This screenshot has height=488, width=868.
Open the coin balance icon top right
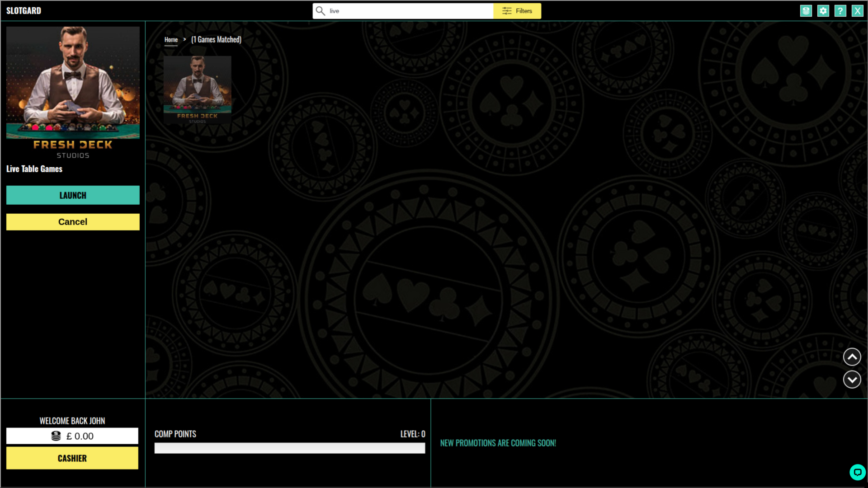[x=806, y=10]
